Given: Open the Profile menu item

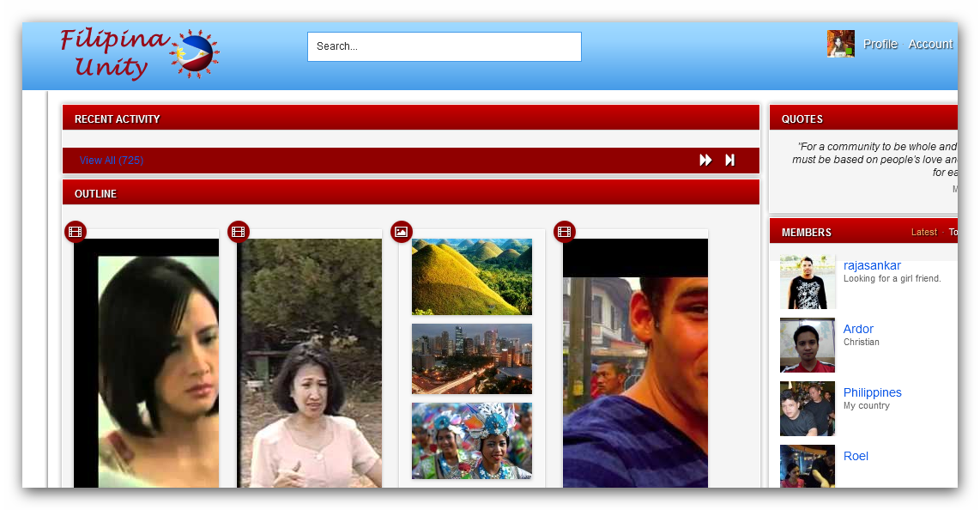Looking at the screenshot, I should 880,44.
